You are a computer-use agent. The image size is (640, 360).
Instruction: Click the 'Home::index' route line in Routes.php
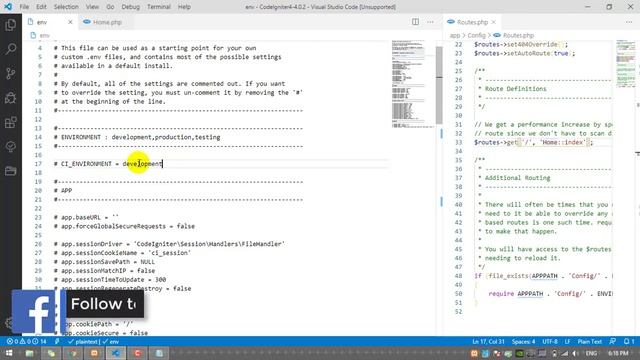(533, 142)
